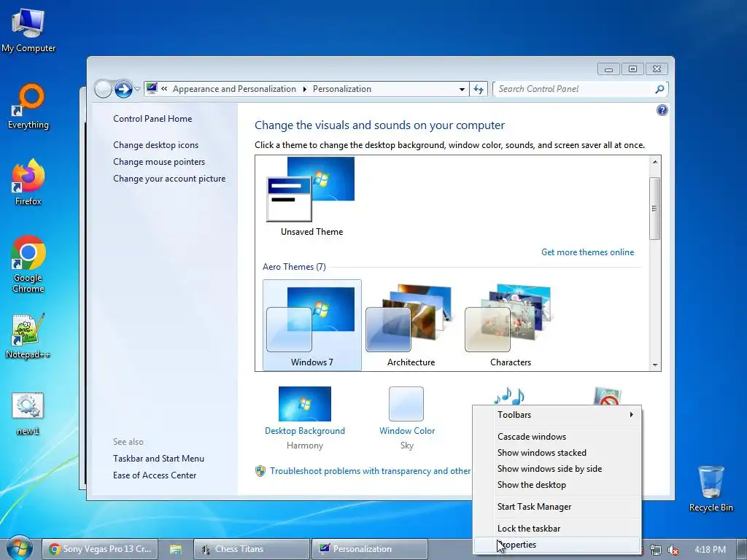This screenshot has width=747, height=560.
Task: Click the network tray icon
Action: click(x=656, y=550)
